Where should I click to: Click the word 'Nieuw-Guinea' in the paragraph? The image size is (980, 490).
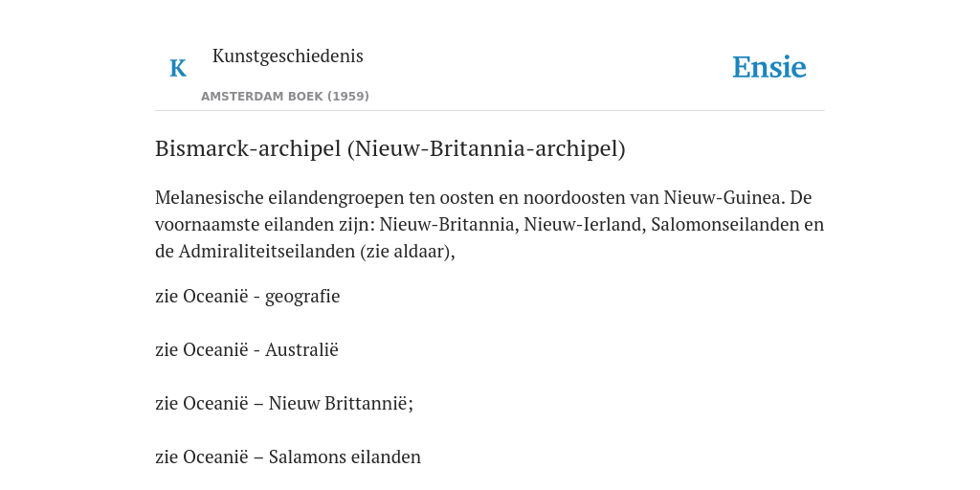724,197
